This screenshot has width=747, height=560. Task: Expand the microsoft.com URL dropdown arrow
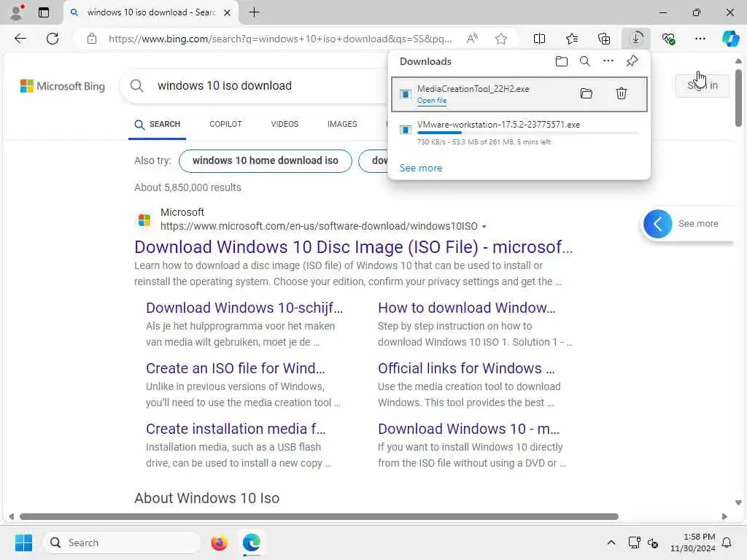[484, 227]
